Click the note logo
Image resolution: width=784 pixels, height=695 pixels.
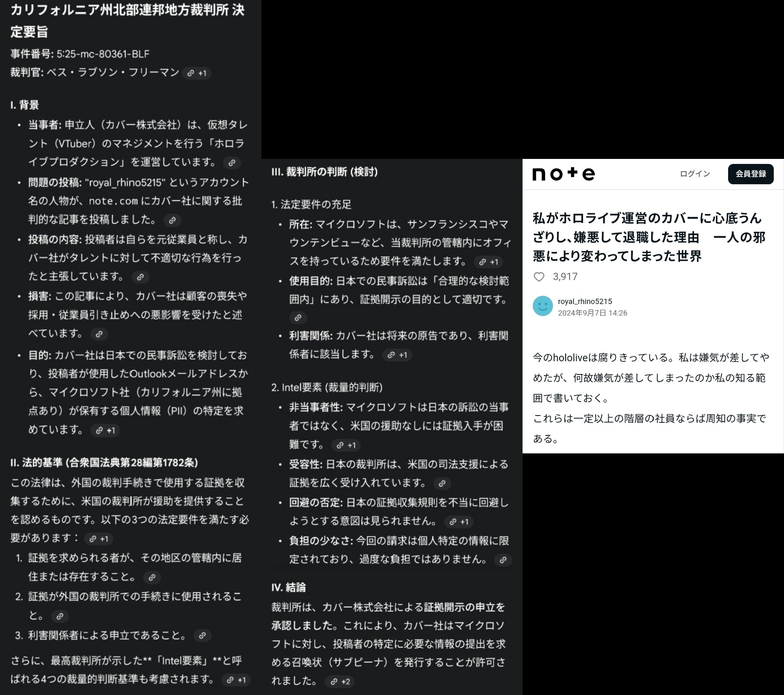[x=563, y=174]
